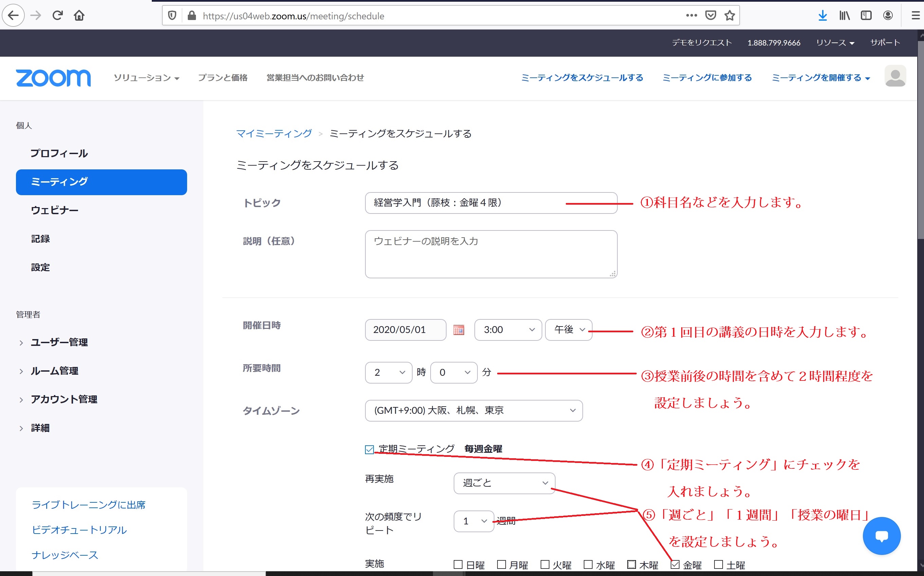The image size is (924, 576).
Task: Expand アカウント管理 in sidebar
Action: (x=64, y=400)
